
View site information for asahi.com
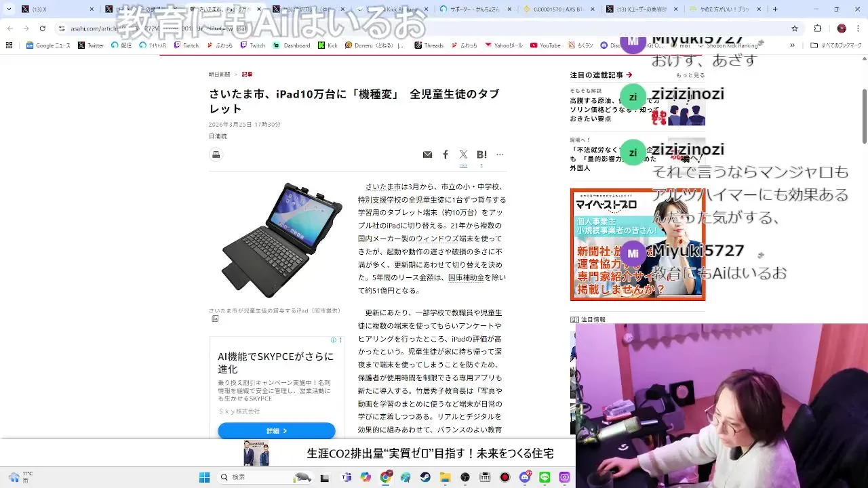point(62,28)
